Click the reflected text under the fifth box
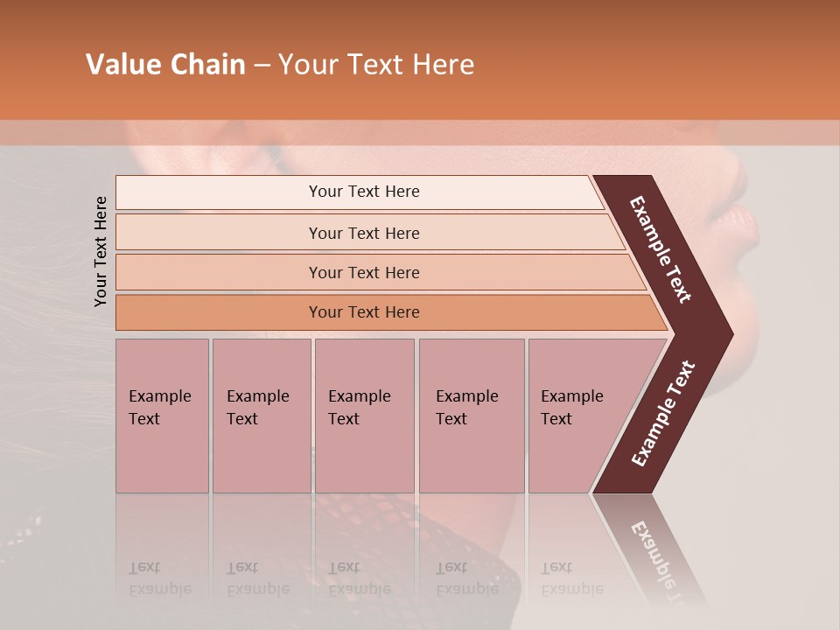Screen dimensions: 840x630 pos(572,577)
